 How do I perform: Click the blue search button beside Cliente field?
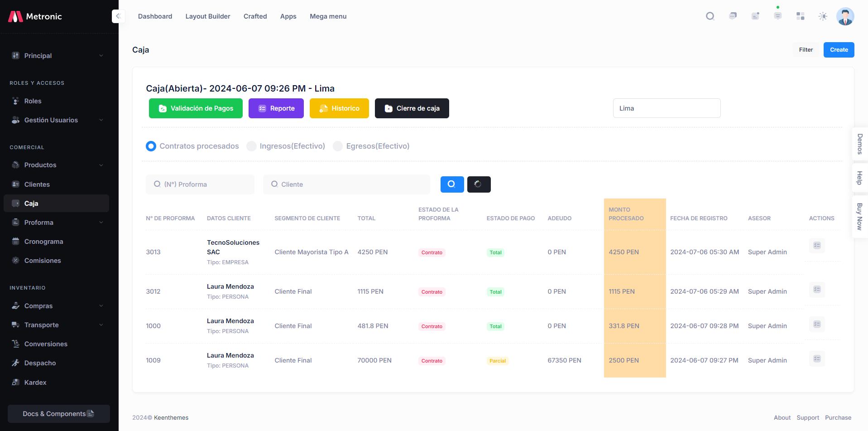click(452, 184)
